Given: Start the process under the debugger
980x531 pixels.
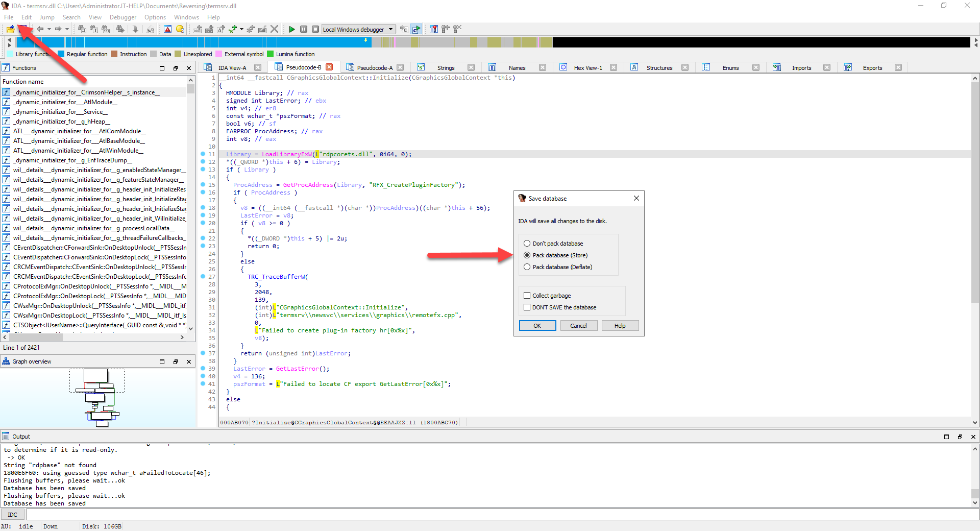Looking at the screenshot, I should [292, 29].
